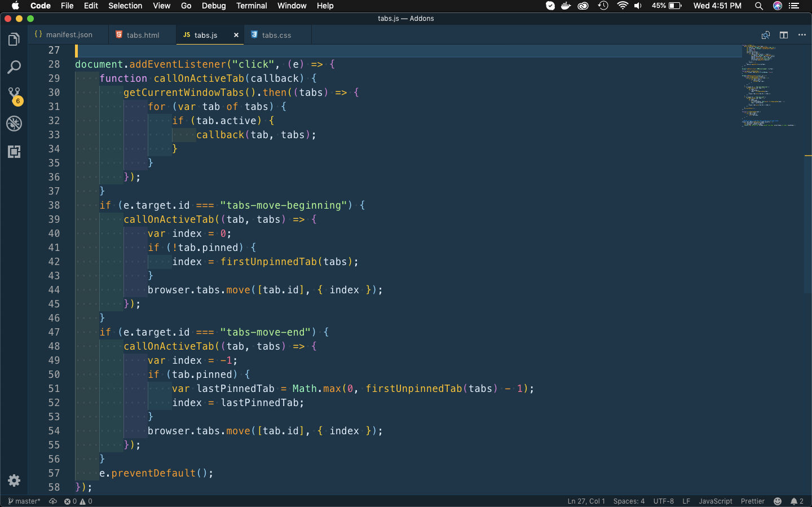Viewport: 812px width, 507px height.
Task: Click line number 38 in the gutter
Action: click(54, 205)
